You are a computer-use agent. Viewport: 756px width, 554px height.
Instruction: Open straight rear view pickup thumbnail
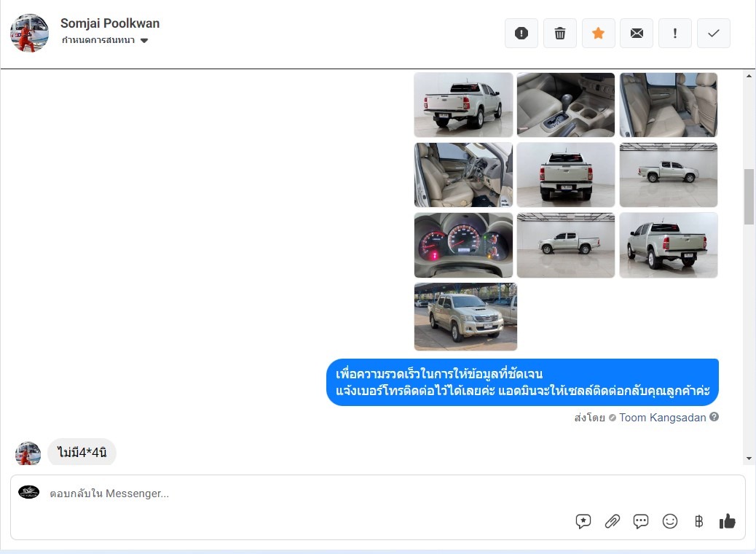click(566, 175)
